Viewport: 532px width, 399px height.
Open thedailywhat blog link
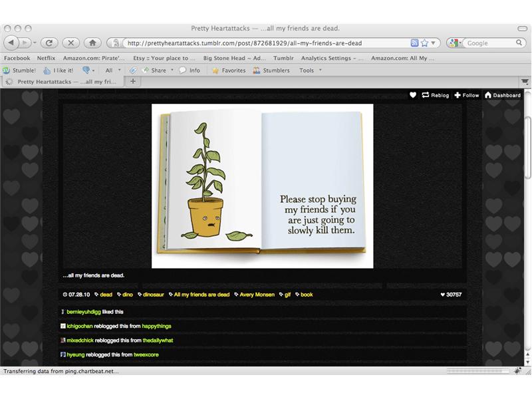coord(158,340)
